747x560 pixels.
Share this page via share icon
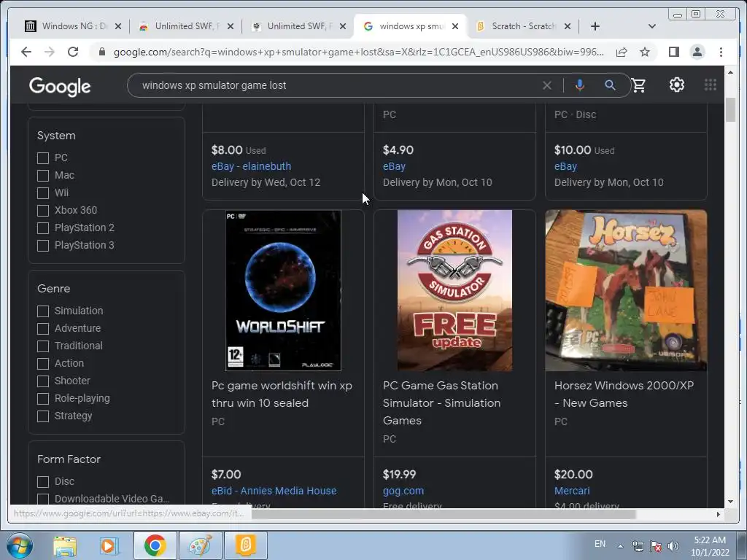[x=622, y=52]
